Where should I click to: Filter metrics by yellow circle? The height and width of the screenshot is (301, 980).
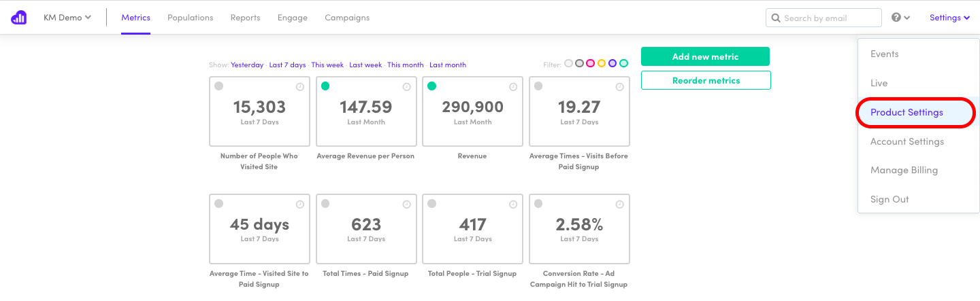pos(602,63)
